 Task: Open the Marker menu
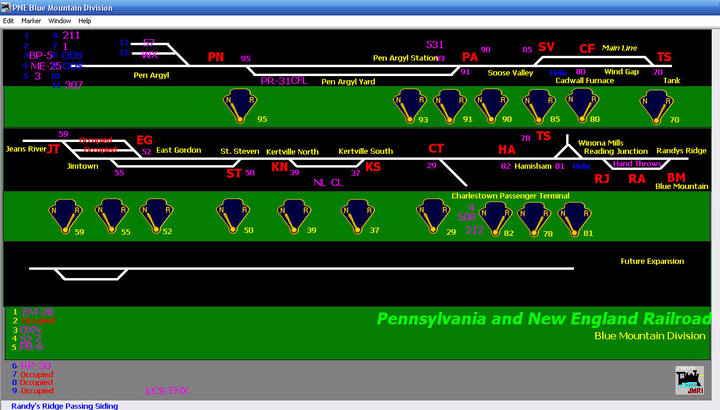(31, 21)
